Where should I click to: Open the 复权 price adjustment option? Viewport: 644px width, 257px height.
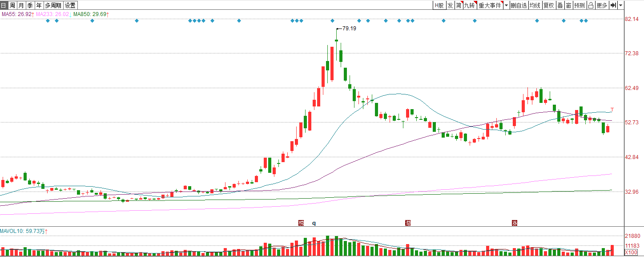[549, 5]
